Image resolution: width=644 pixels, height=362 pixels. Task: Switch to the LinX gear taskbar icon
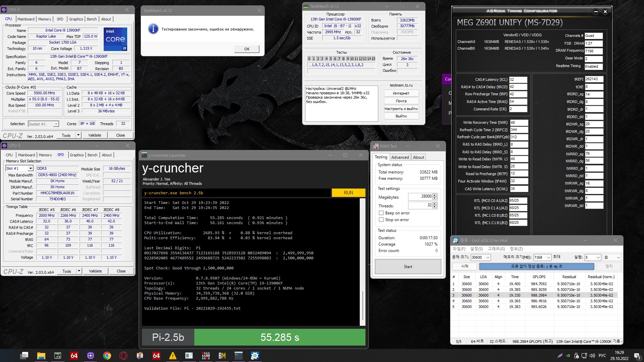point(255,356)
